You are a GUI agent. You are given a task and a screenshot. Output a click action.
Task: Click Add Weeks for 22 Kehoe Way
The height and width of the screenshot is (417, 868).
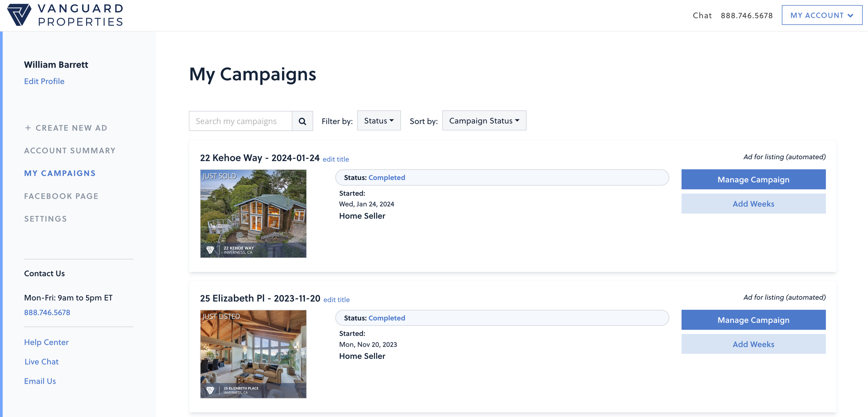pyautogui.click(x=753, y=204)
